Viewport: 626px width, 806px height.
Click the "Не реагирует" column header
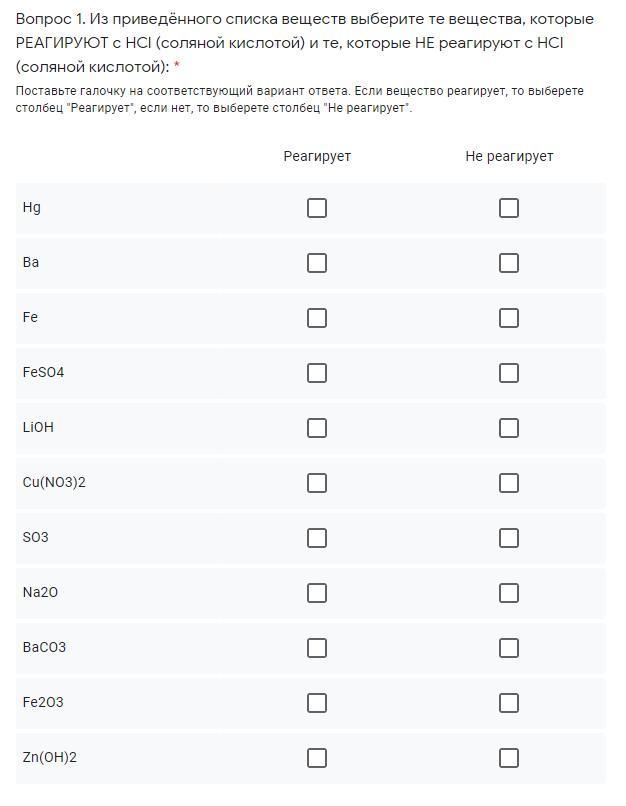click(509, 156)
